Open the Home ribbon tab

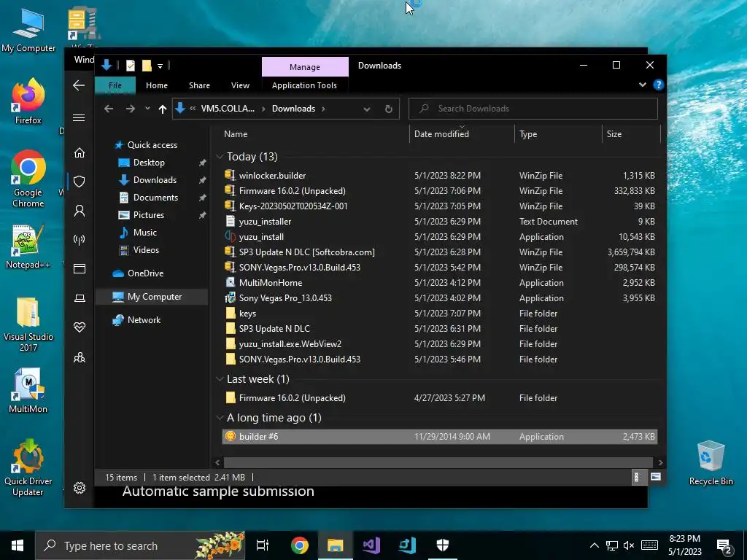pos(157,85)
